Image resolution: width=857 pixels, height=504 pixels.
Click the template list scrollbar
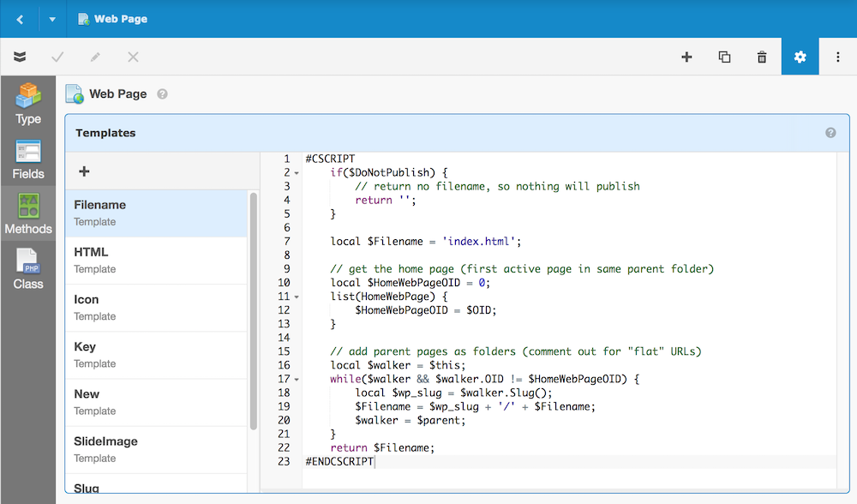tap(254, 309)
